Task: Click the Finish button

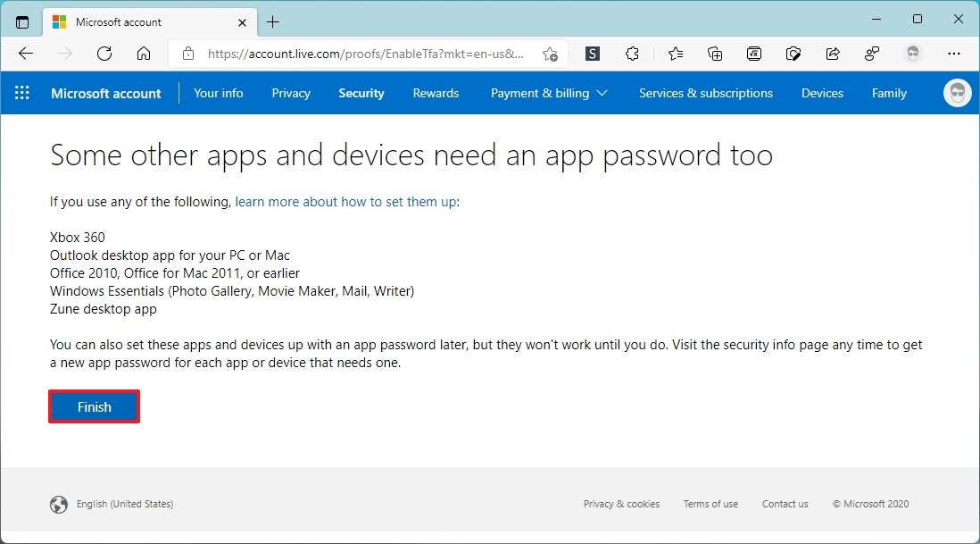Action: click(94, 406)
